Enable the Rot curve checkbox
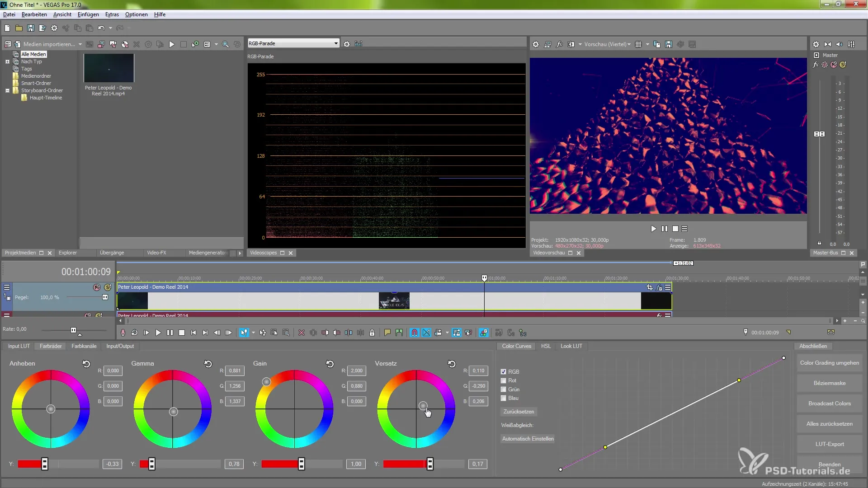 (x=504, y=380)
